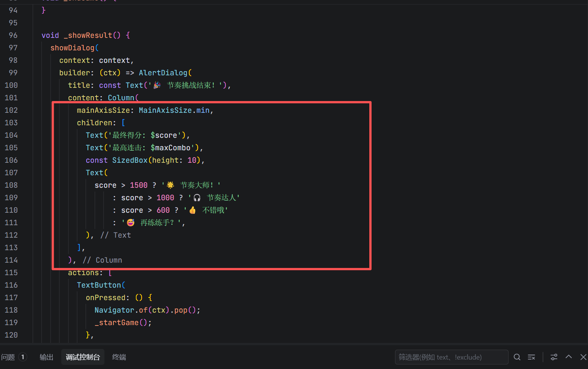
Task: Click the children keyword on line 103
Action: (95, 123)
